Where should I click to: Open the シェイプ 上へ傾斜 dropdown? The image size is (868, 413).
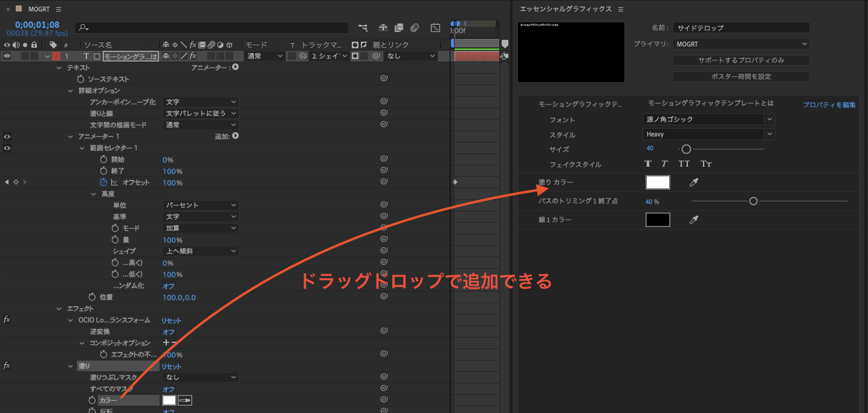200,251
